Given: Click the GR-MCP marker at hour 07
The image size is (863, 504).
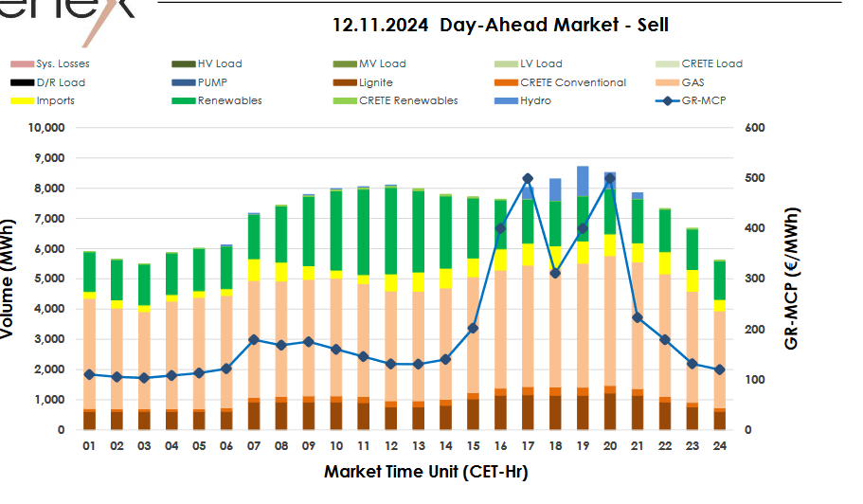Looking at the screenshot, I should pyautogui.click(x=253, y=339).
